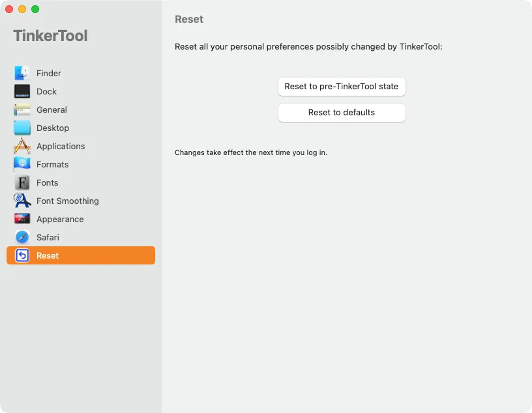Go to the "Formats" text label
532x413 pixels.
pos(52,164)
